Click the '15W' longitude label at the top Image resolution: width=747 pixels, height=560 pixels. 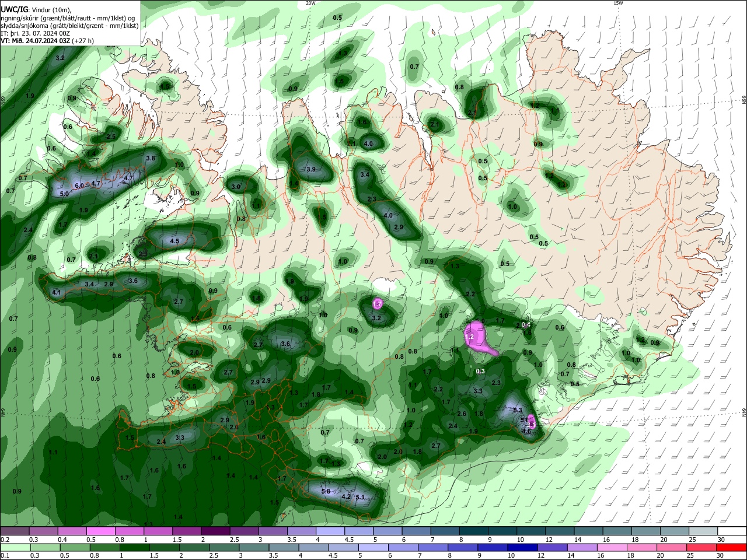618,3
